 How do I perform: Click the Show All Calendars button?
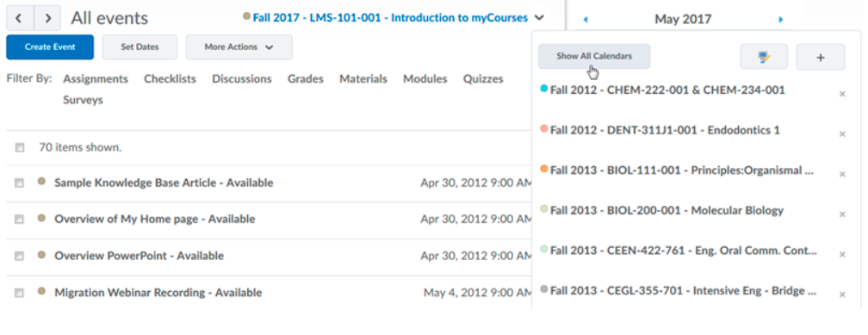coord(594,57)
